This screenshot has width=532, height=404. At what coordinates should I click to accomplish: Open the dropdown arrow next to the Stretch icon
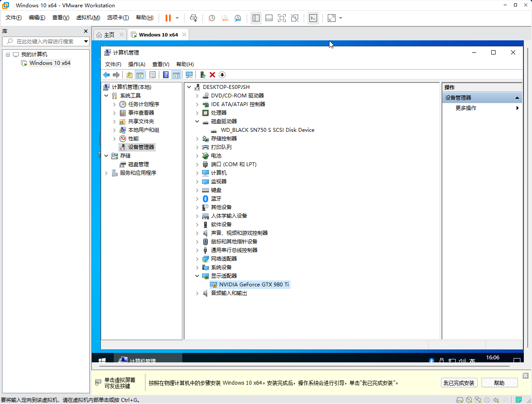point(341,18)
